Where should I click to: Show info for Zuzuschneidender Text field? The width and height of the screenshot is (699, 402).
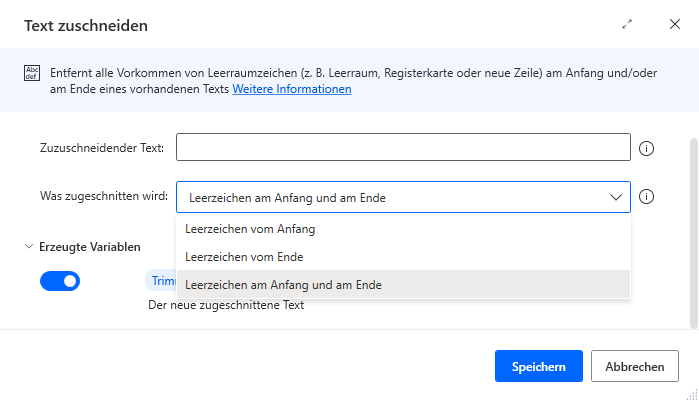coord(646,148)
